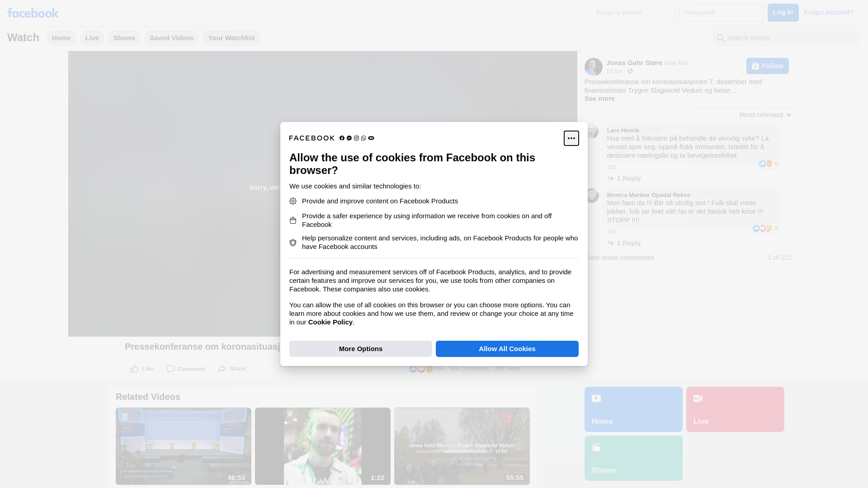Open Jonas Gahr Støre profile name link
The height and width of the screenshot is (488, 868).
(634, 63)
